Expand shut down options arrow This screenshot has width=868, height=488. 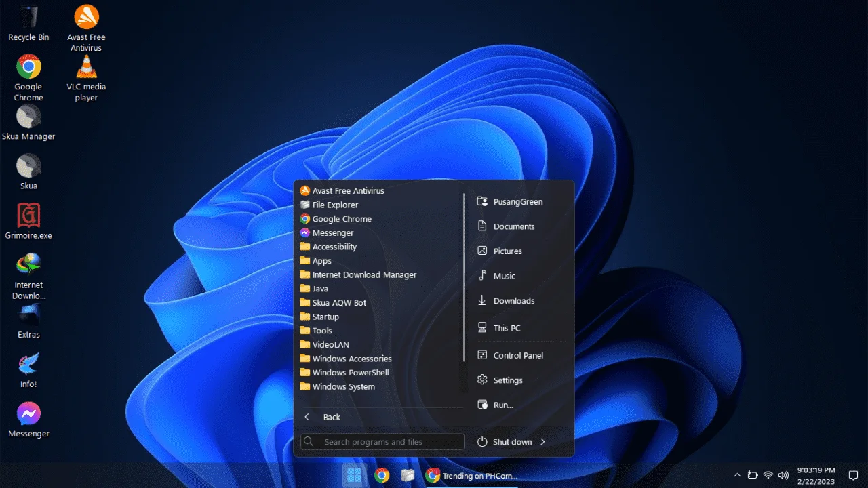click(542, 442)
